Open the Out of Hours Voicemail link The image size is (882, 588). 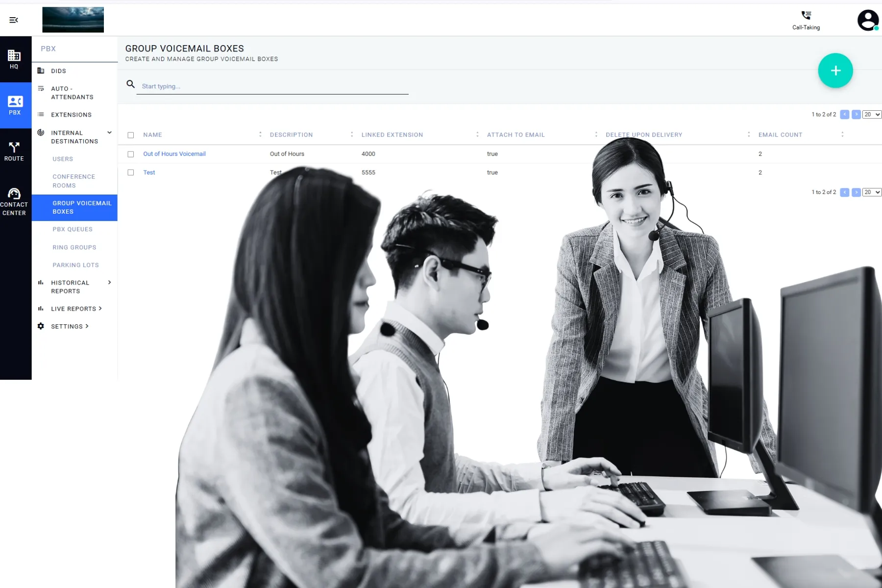(174, 154)
